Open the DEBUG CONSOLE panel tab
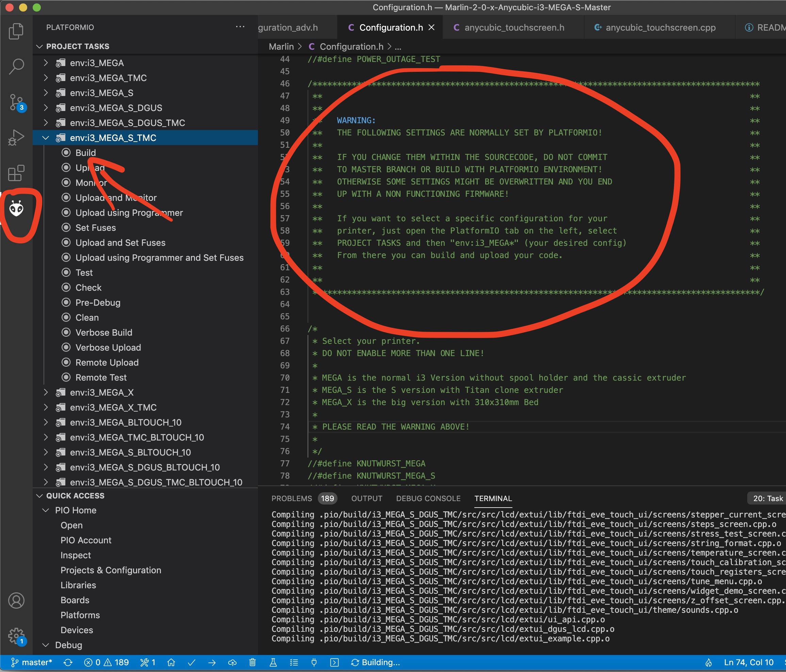Viewport: 786px width, 672px height. [428, 498]
